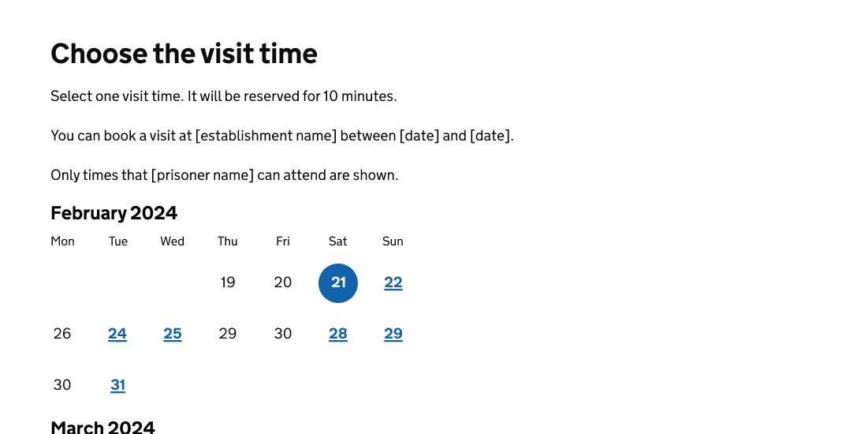Click the unavailable date 26
The image size is (868, 434).
pyautogui.click(x=62, y=334)
